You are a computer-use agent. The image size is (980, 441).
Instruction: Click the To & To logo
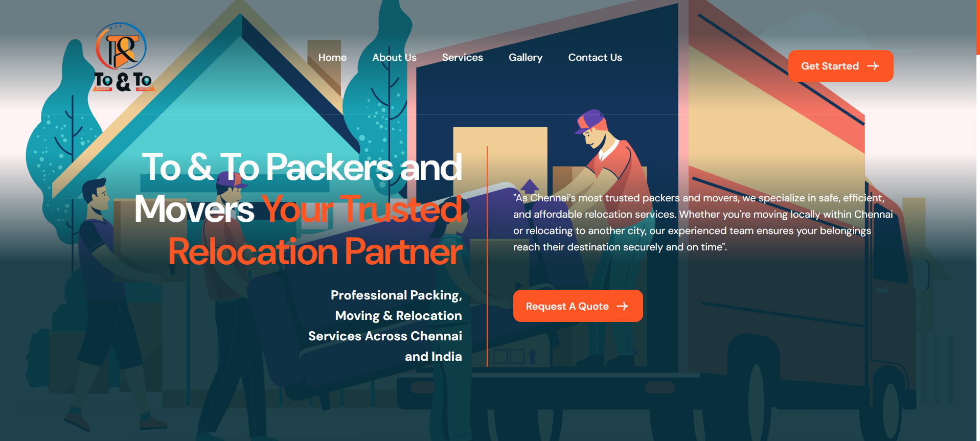(x=123, y=57)
